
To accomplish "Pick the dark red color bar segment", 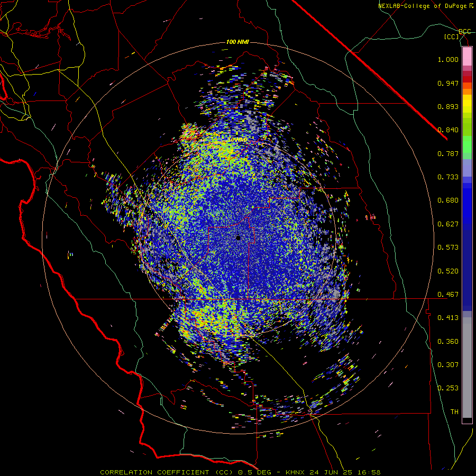I will tap(467, 79).
